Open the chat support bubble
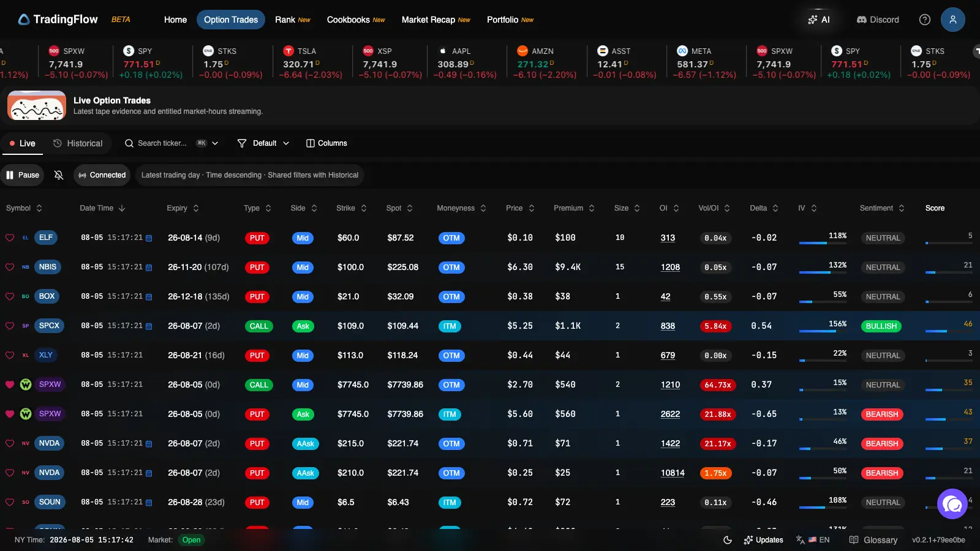The height and width of the screenshot is (551, 980). tap(952, 504)
